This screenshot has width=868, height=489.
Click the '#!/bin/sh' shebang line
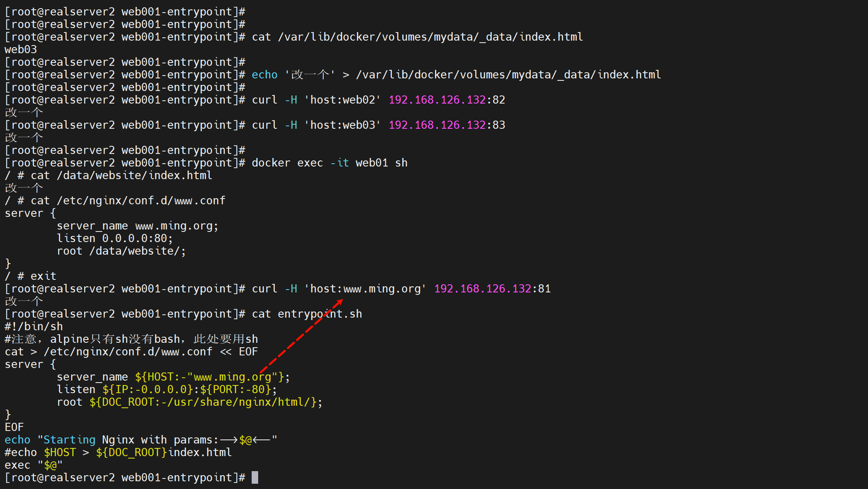pyautogui.click(x=34, y=327)
